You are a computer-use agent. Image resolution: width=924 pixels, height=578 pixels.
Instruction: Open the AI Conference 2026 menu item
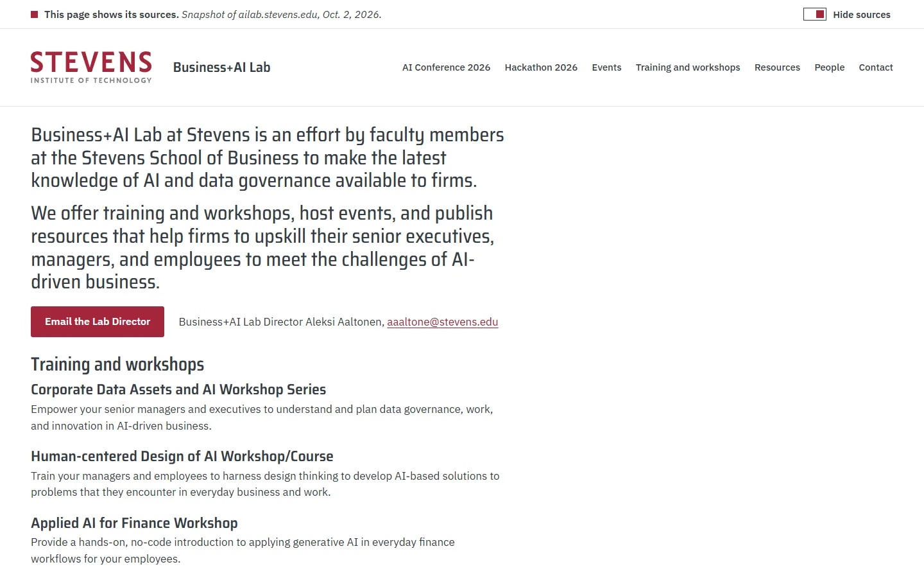(446, 67)
